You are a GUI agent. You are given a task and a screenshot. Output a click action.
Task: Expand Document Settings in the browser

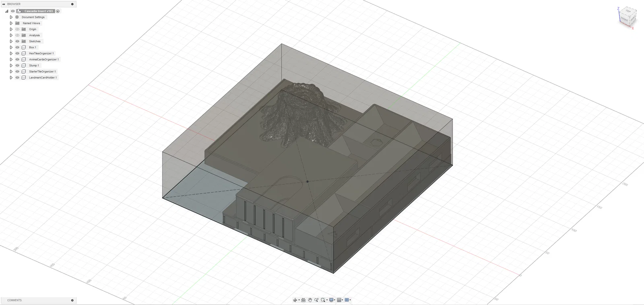click(11, 17)
